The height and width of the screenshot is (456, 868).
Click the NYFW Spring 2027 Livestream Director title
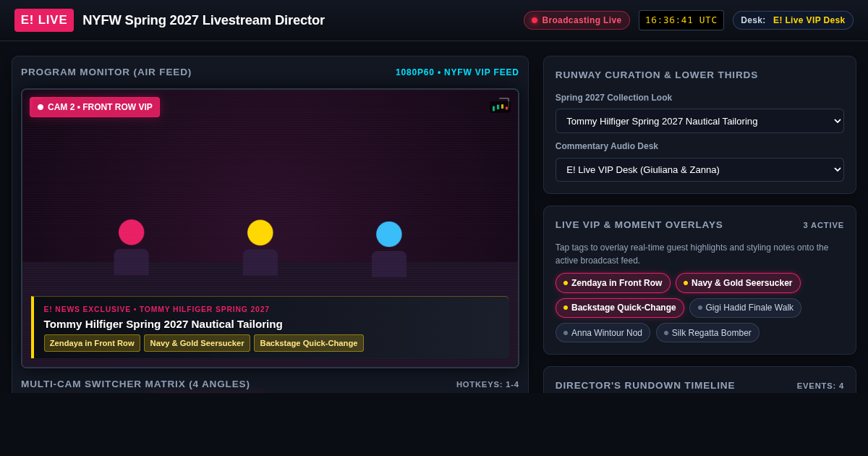point(203,20)
